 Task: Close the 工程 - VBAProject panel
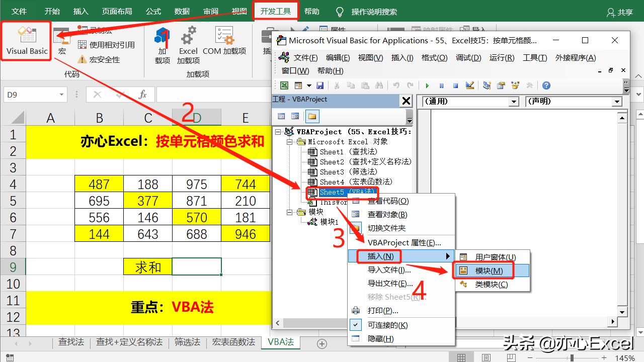406,101
